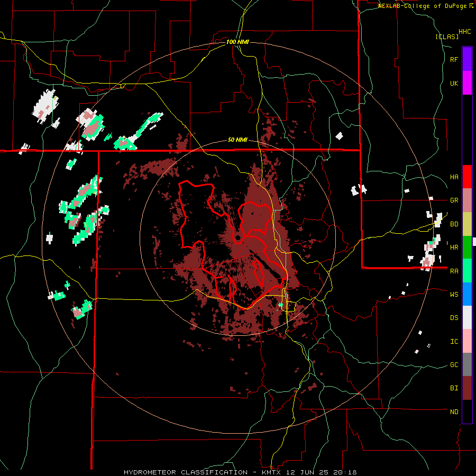Click the 'BI' legend label

(x=454, y=388)
